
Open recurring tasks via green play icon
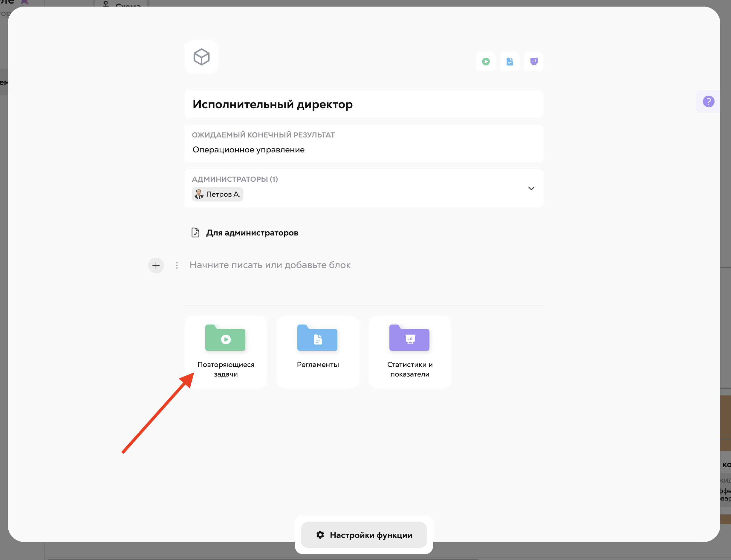[x=486, y=62]
